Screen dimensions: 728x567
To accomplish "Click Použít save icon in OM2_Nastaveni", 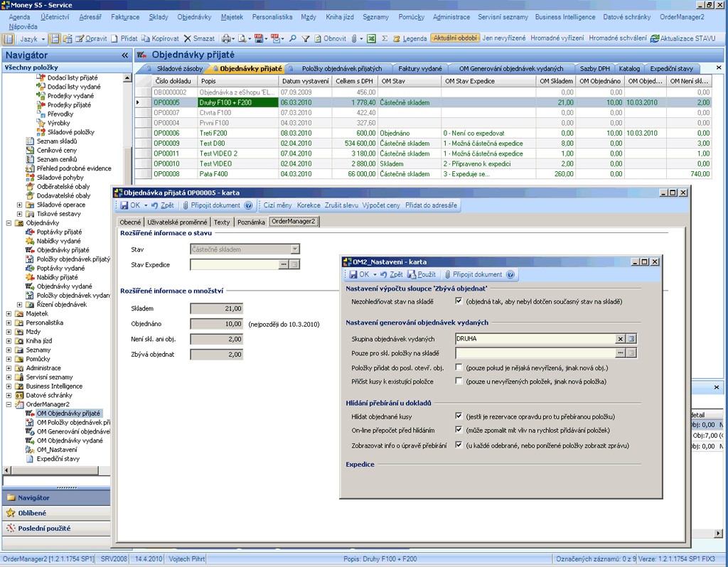I will pos(412,274).
